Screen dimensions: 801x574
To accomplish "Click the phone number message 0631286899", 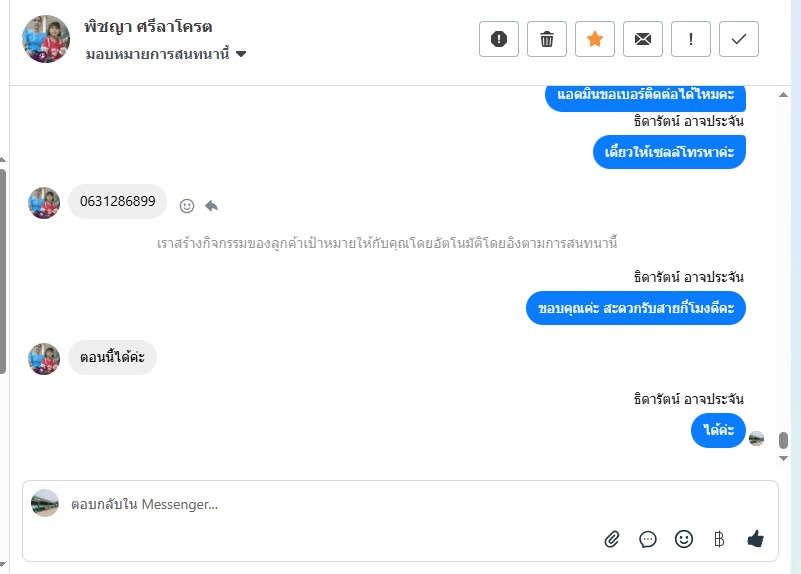I will coord(118,202).
